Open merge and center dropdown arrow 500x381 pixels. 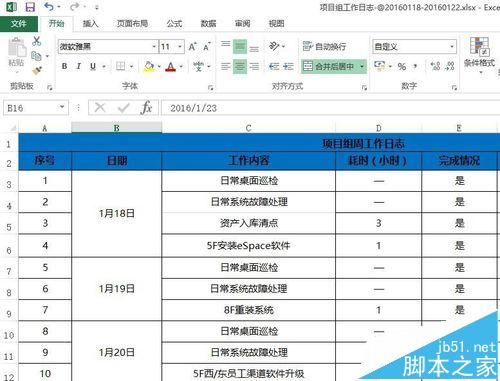point(362,66)
